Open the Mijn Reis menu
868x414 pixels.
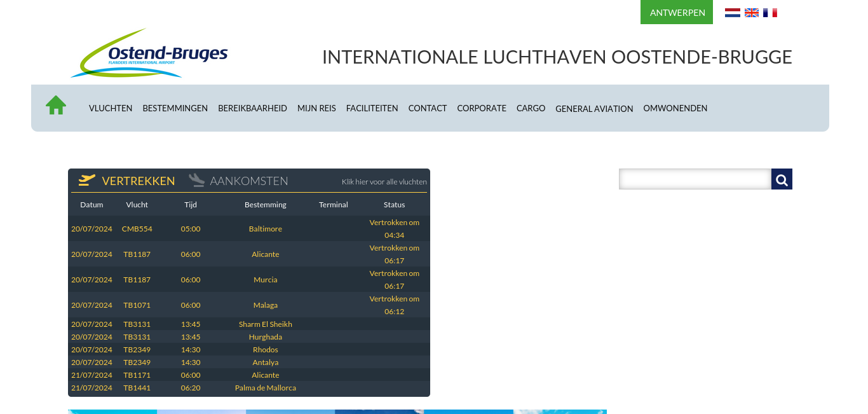coord(316,108)
